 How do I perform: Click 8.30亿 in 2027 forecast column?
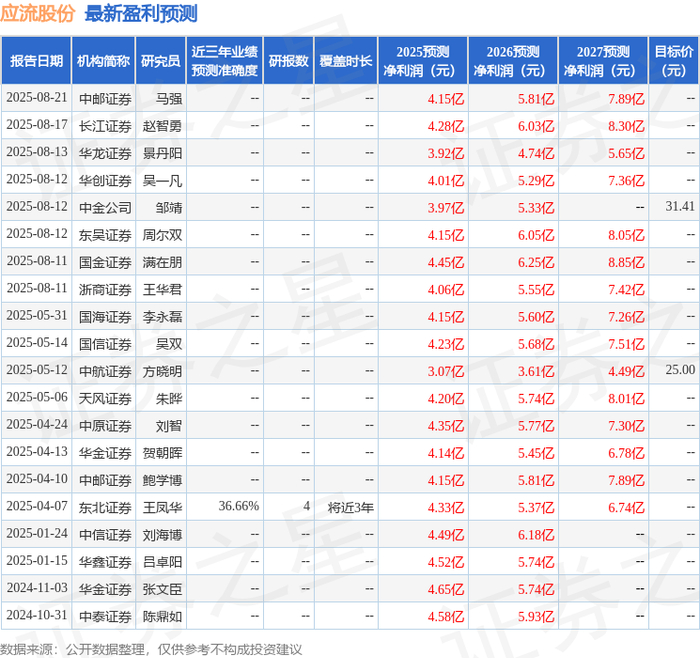tap(626, 126)
